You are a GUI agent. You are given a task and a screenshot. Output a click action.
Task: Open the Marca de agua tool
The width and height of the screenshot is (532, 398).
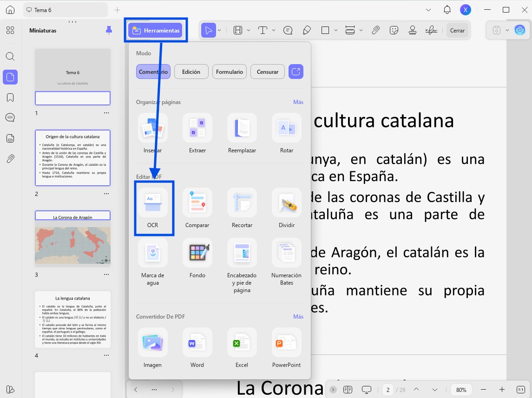click(x=153, y=262)
